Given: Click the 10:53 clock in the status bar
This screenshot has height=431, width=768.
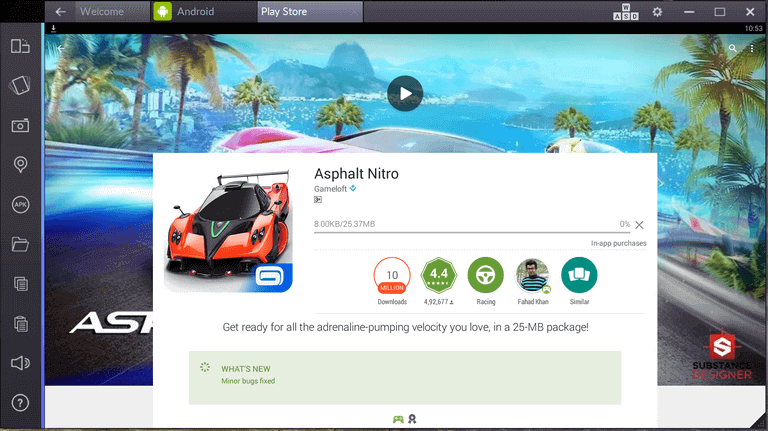Looking at the screenshot, I should click(753, 28).
